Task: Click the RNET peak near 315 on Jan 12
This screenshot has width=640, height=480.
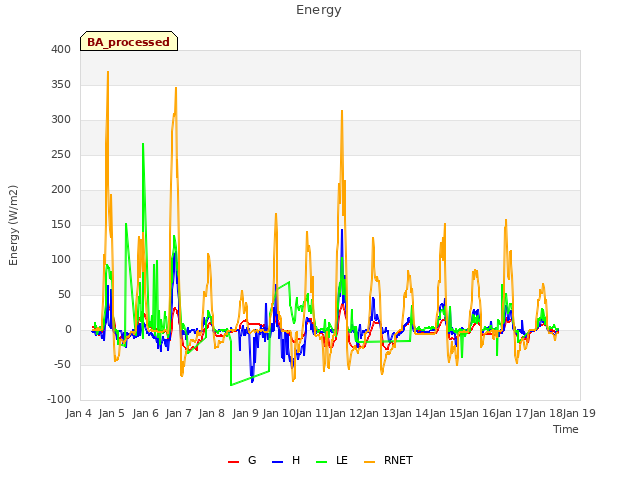Action: [x=342, y=111]
